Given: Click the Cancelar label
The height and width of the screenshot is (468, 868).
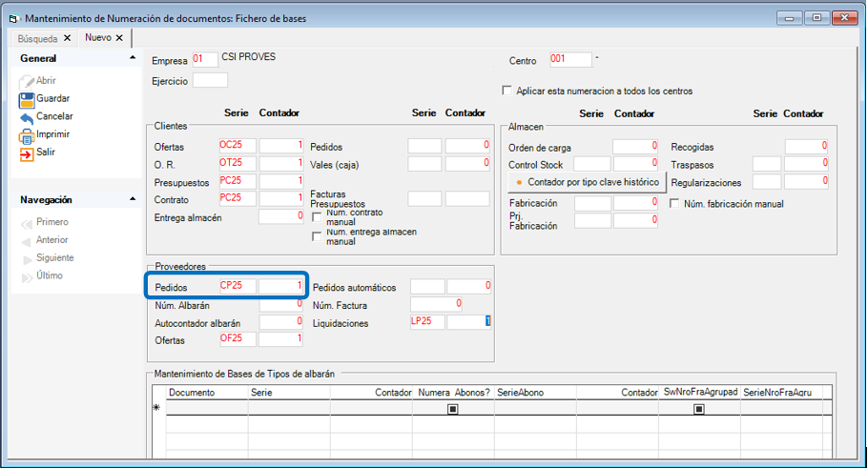Looking at the screenshot, I should (x=54, y=116).
